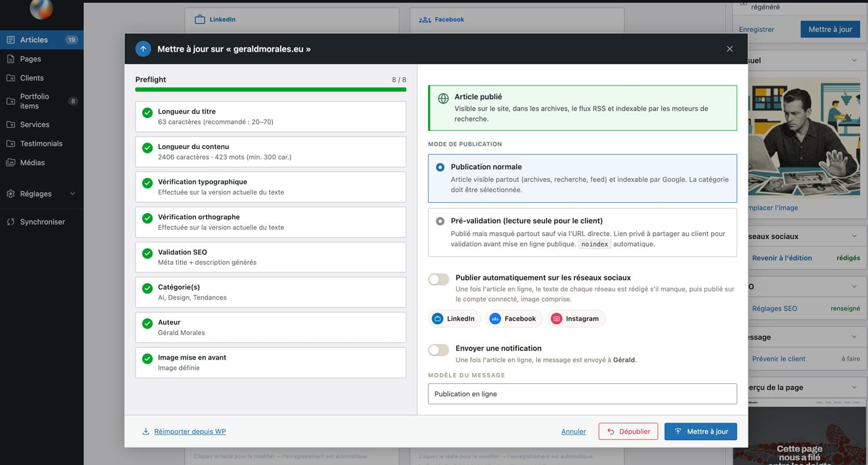This screenshot has width=868, height=465.
Task: Enable automatic publishing to social networks
Action: click(x=439, y=280)
